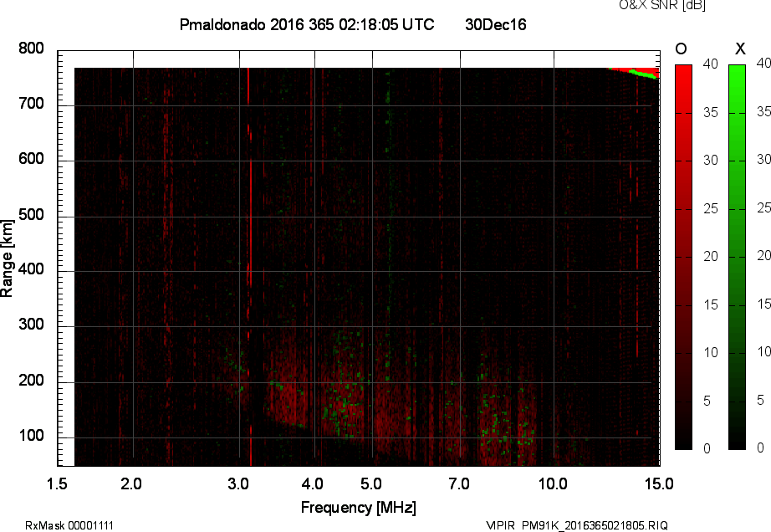
Task: Click the 'O&X SNR [dB]' heading
Action: [x=662, y=5]
